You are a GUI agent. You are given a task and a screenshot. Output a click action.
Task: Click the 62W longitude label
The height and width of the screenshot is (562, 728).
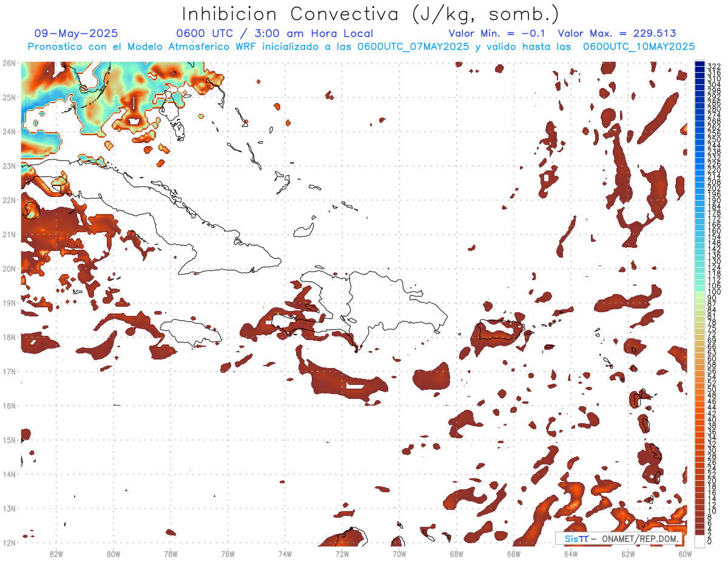tap(628, 554)
